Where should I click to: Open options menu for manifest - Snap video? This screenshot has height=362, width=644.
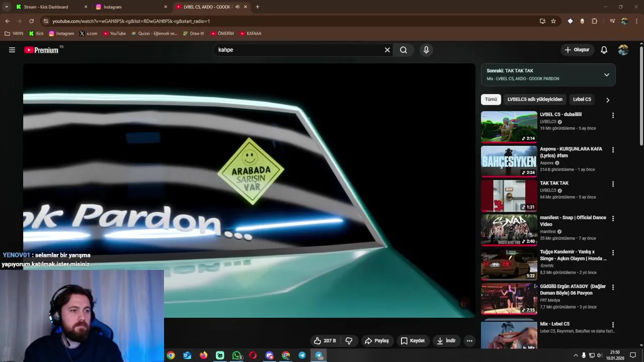(613, 219)
